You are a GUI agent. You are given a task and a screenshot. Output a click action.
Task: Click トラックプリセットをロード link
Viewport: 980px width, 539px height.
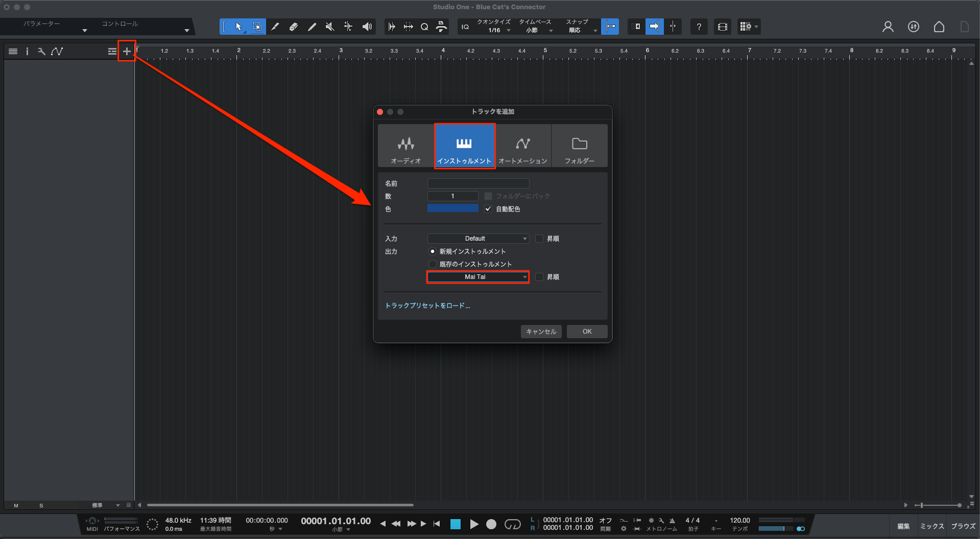pos(427,306)
